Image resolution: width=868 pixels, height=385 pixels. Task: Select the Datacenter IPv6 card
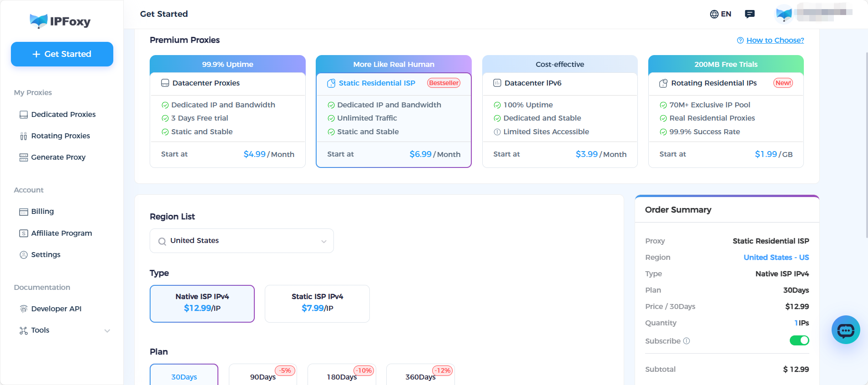(560, 111)
